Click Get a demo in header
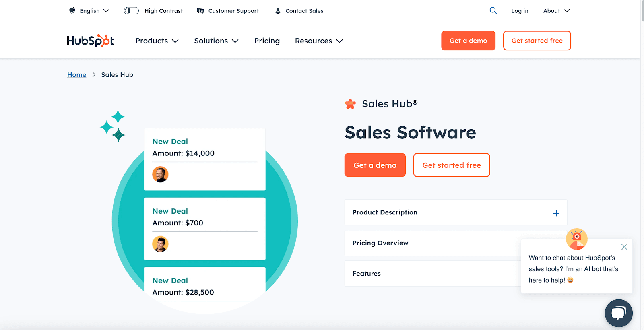This screenshot has width=644, height=330. [x=468, y=41]
